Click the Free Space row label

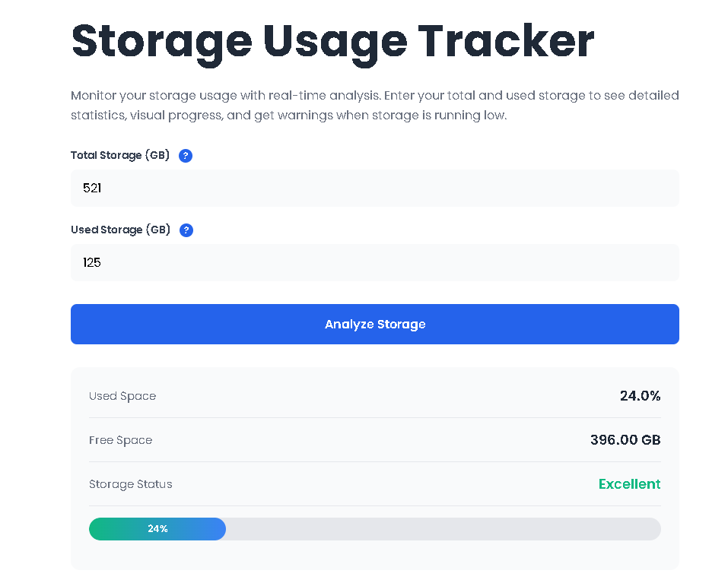click(x=120, y=440)
